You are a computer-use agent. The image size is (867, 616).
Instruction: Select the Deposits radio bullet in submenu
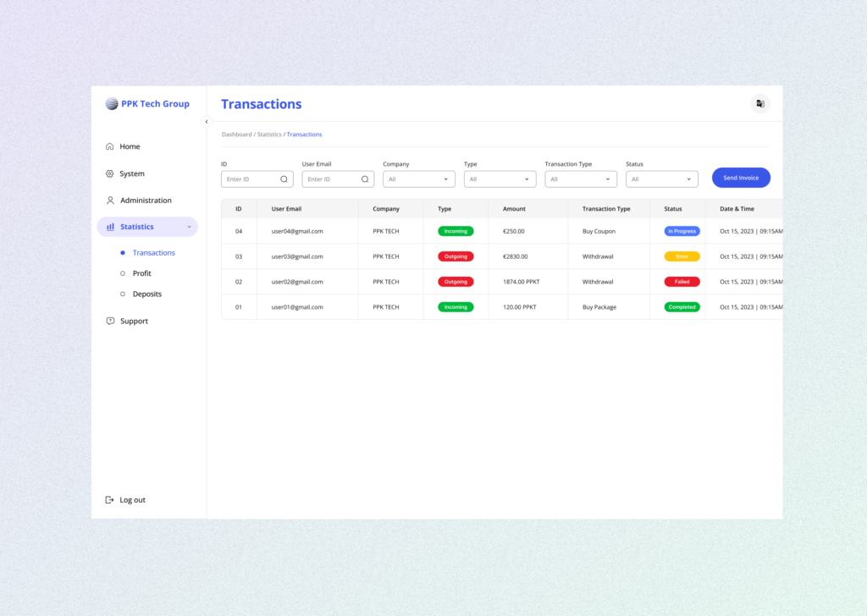click(x=123, y=294)
